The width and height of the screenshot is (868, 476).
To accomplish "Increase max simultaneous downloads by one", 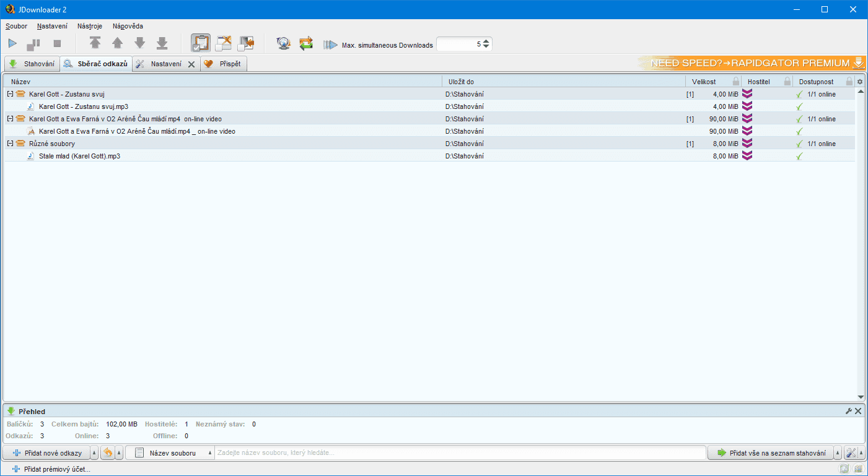I will 486,41.
